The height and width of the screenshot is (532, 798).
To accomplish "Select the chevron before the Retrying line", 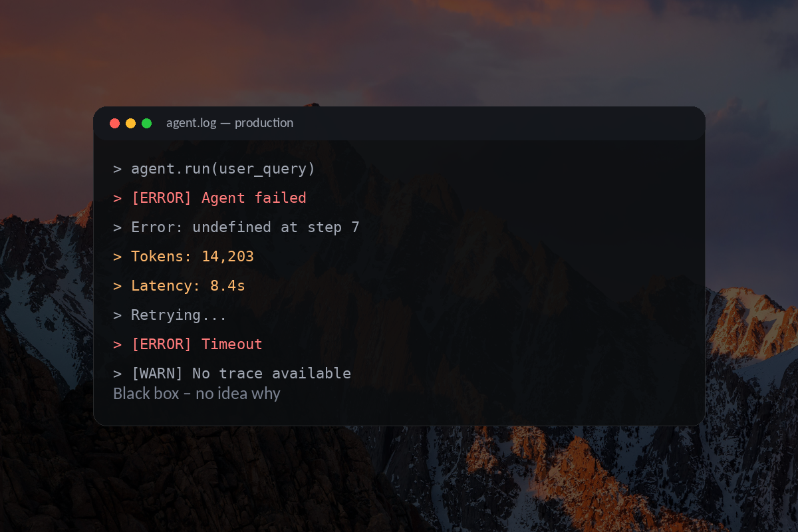I will point(118,315).
